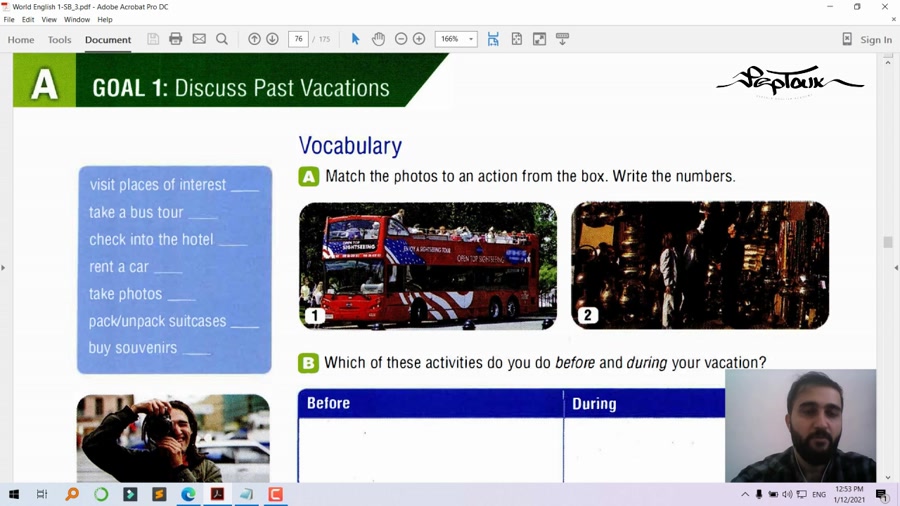Zoom in with the plus icon

point(419,39)
